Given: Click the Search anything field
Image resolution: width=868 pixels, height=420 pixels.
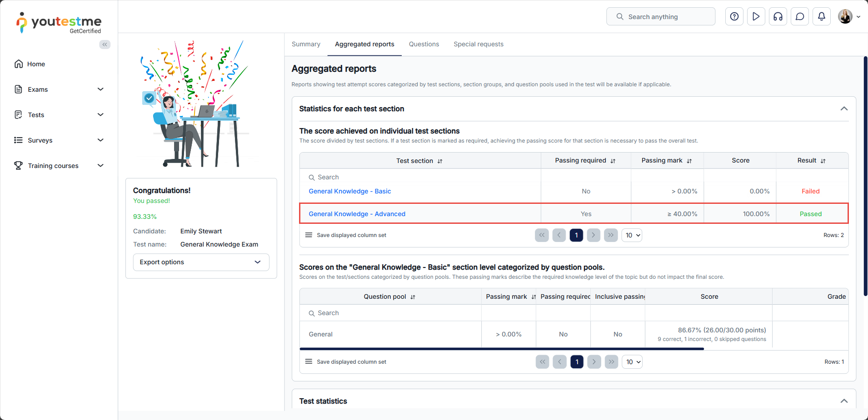Looking at the screenshot, I should pos(660,17).
